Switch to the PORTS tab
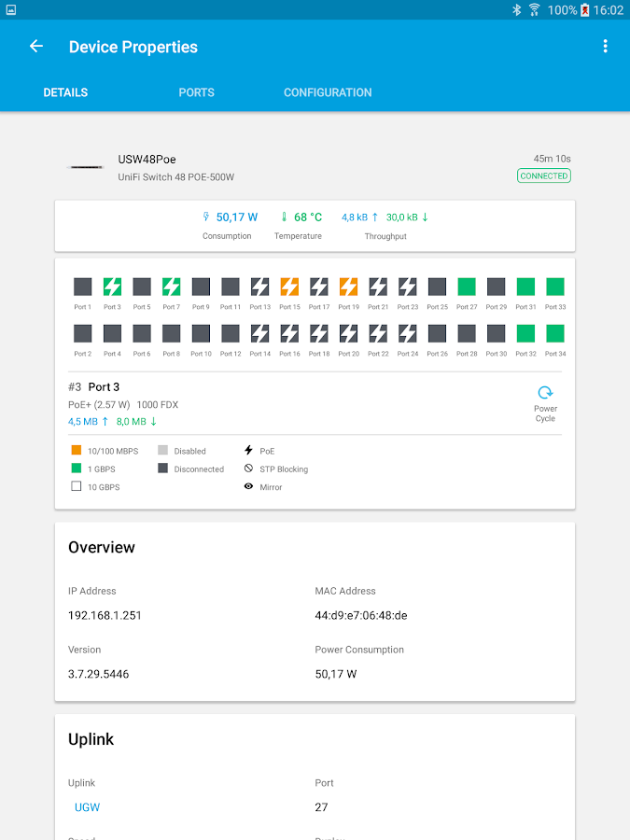The image size is (630, 840). pyautogui.click(x=197, y=92)
